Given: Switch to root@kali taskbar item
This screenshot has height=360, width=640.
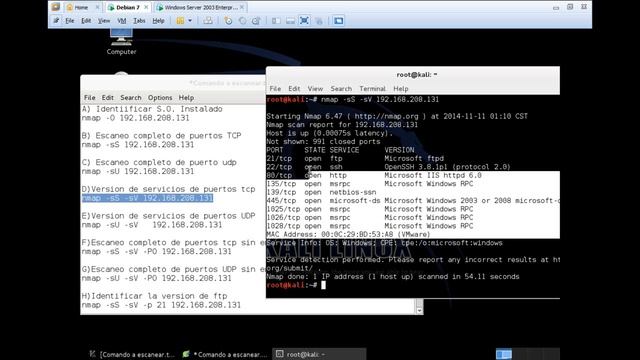Looking at the screenshot, I should [319, 354].
